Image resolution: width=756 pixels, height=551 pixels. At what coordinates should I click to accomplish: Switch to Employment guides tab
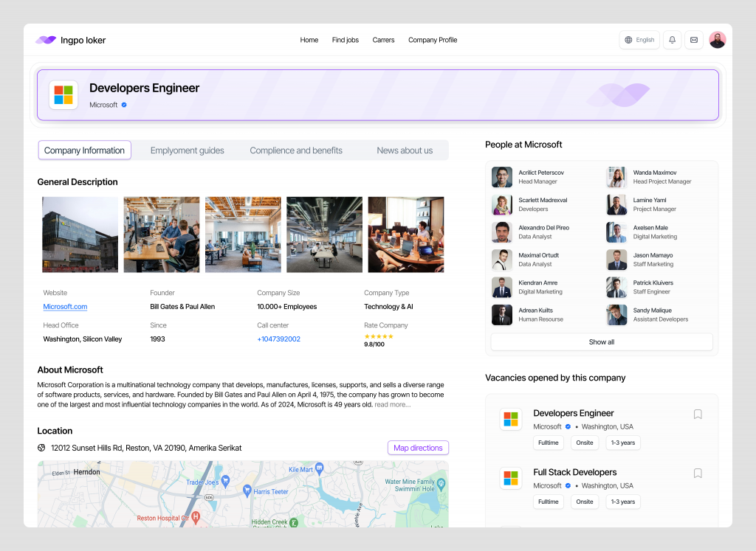(x=187, y=150)
